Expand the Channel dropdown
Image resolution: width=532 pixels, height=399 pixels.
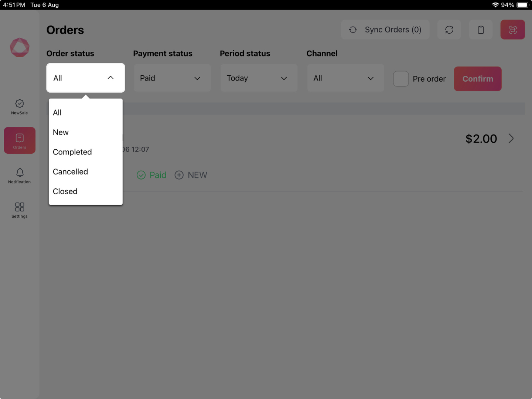[x=345, y=78]
